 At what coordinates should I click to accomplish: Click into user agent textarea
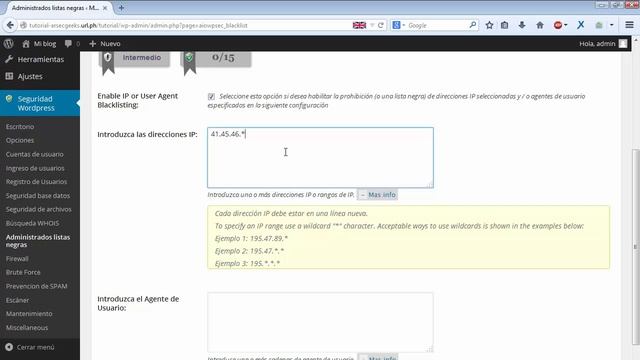point(320,322)
